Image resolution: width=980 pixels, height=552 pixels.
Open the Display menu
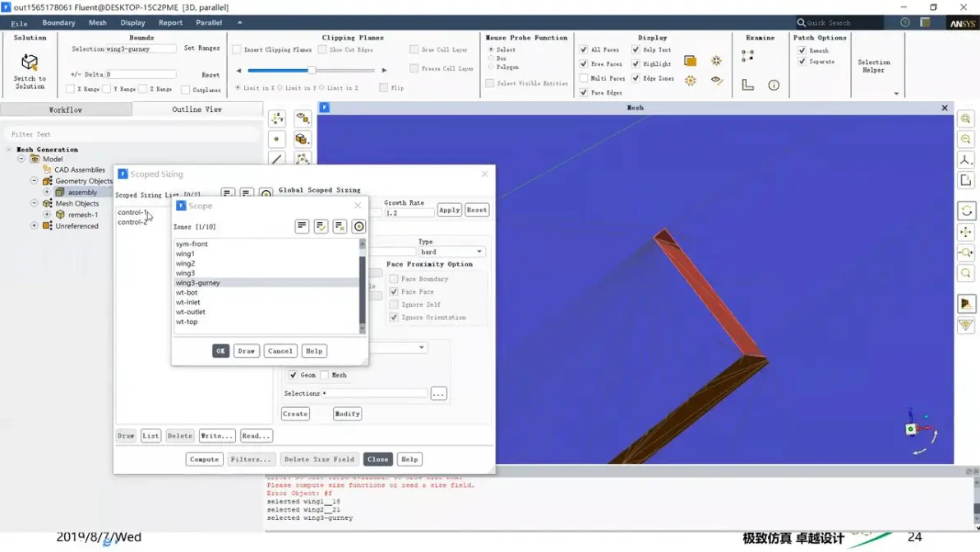coord(132,22)
